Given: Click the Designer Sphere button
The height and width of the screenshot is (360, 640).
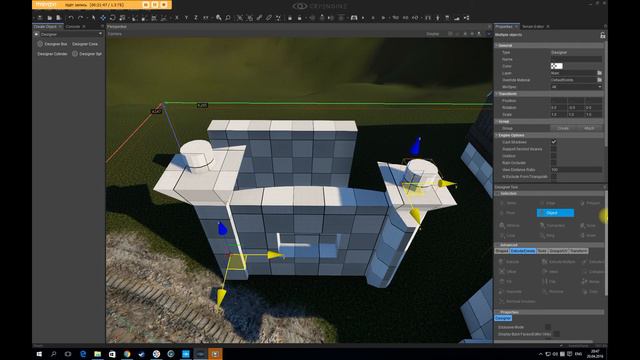Looking at the screenshot, I should 87,53.
